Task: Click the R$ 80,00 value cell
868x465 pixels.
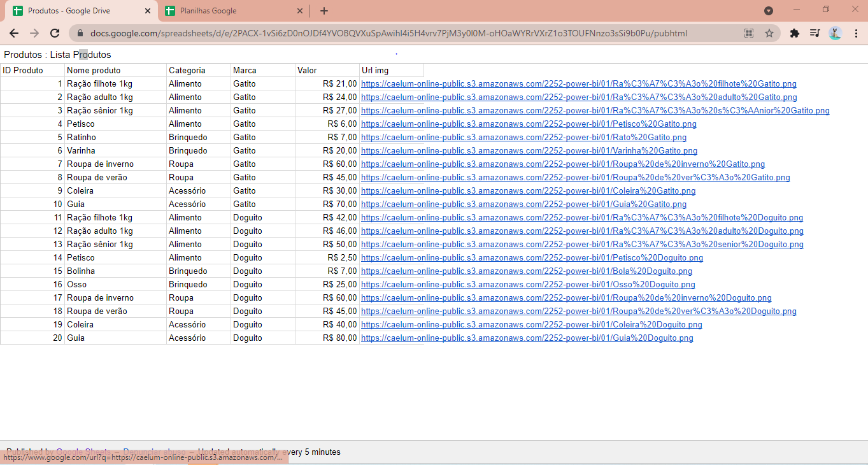Action: (327, 338)
